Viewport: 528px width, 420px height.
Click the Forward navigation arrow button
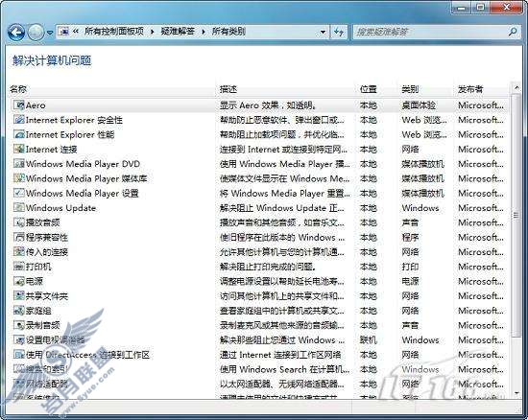(36, 33)
